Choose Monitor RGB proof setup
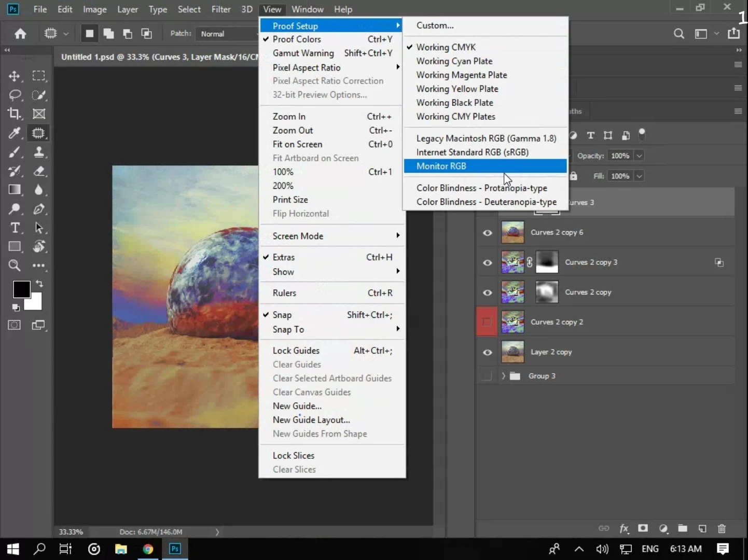 485,166
